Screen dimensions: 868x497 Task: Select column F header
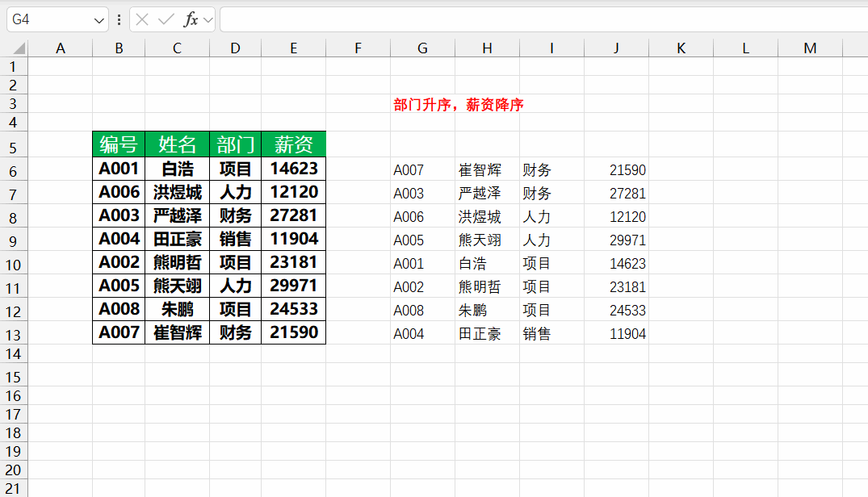point(359,48)
